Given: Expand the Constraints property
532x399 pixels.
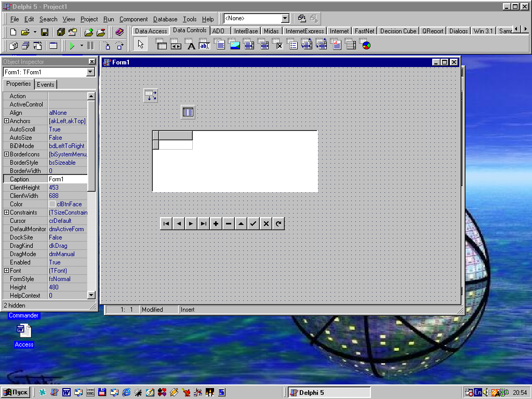Looking at the screenshot, I should pyautogui.click(x=6, y=212).
